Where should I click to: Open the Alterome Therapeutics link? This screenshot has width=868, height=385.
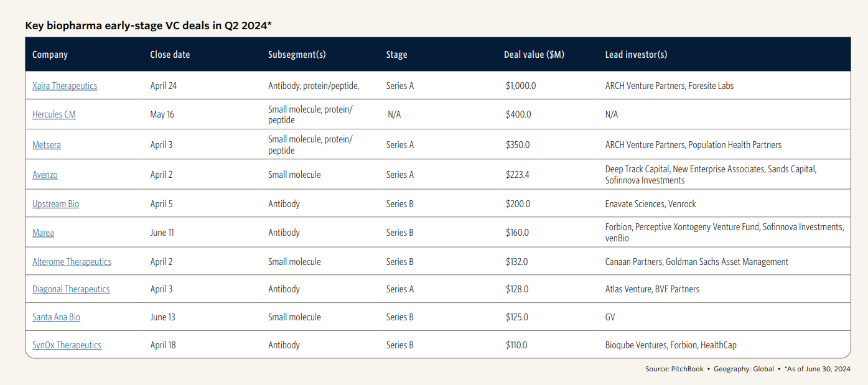coord(72,262)
